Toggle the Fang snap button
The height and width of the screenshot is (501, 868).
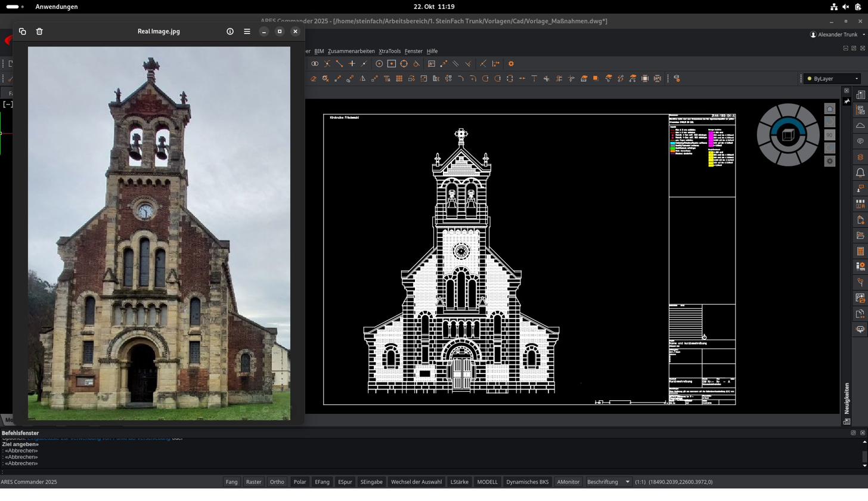click(231, 482)
